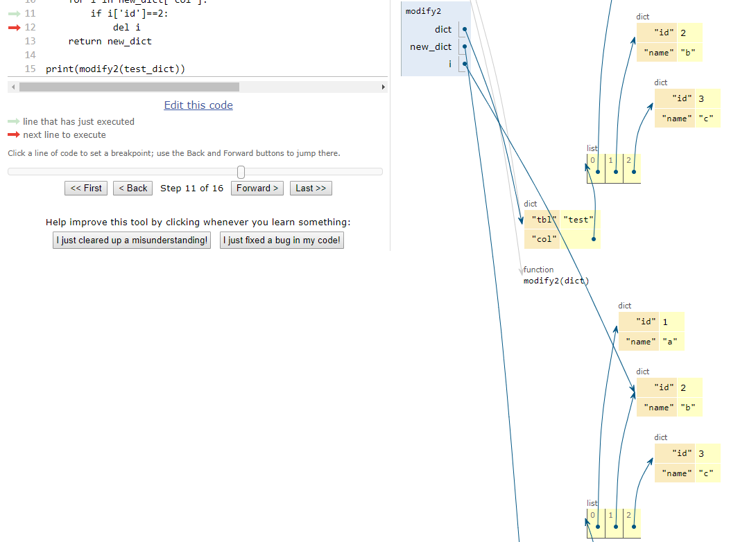This screenshot has height=542, width=756.
Task: Jump to the end with Last button
Action: coord(311,189)
